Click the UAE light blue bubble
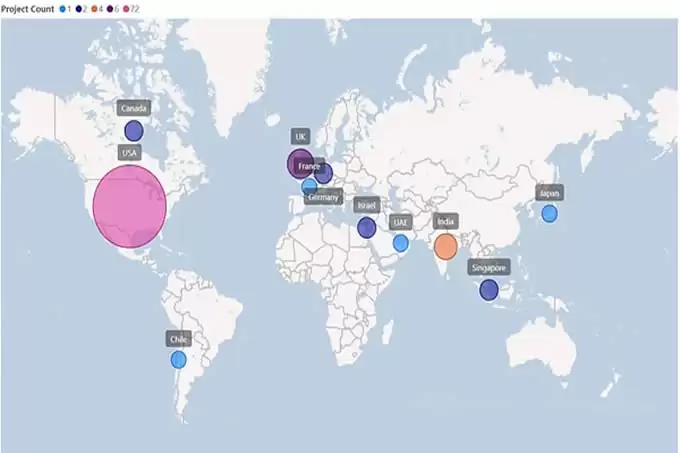 400,243
